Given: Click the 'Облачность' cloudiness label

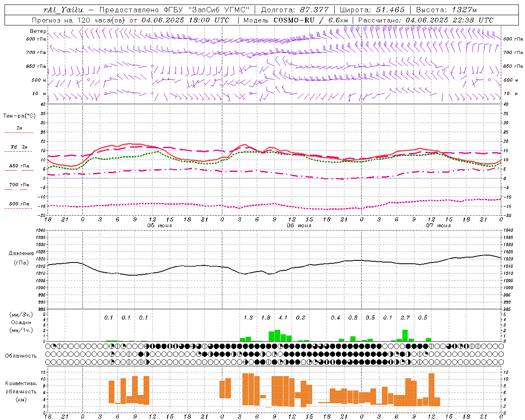Looking at the screenshot, I should click(x=21, y=356).
